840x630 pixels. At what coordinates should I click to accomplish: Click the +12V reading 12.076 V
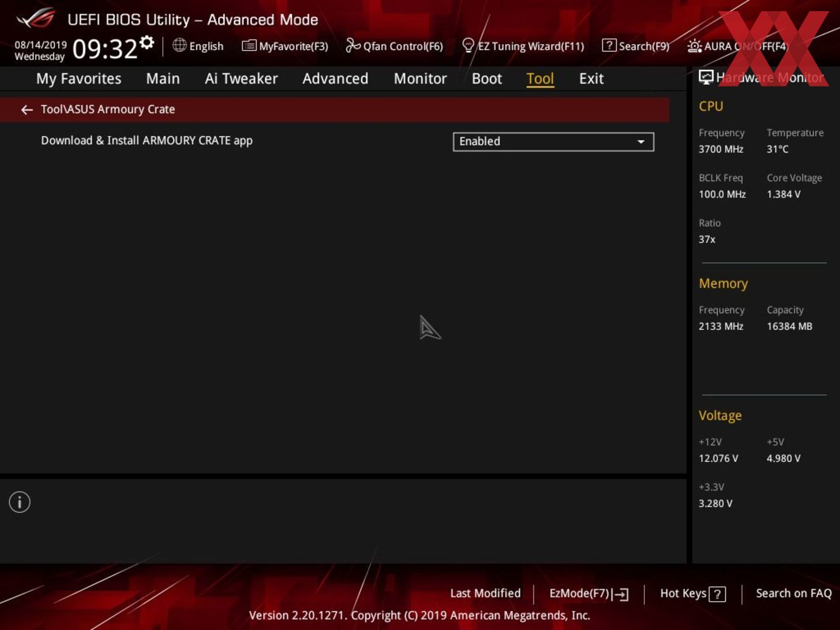pos(718,458)
